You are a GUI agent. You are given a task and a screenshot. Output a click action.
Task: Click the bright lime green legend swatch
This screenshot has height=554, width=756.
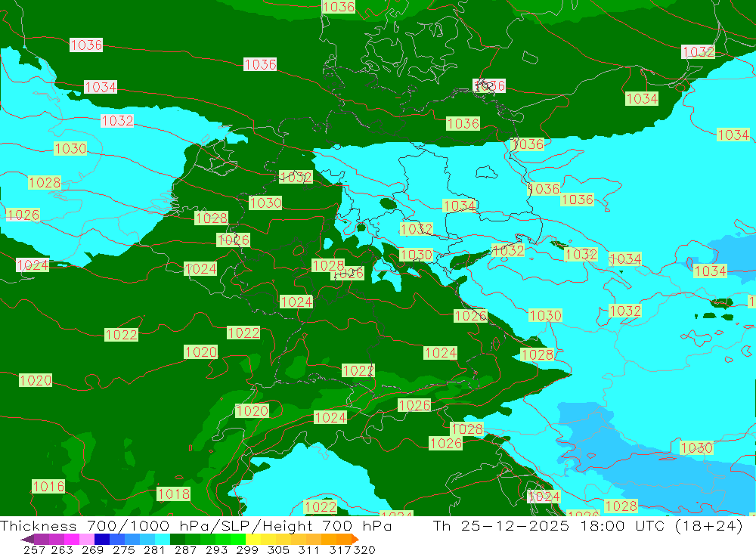point(238,539)
